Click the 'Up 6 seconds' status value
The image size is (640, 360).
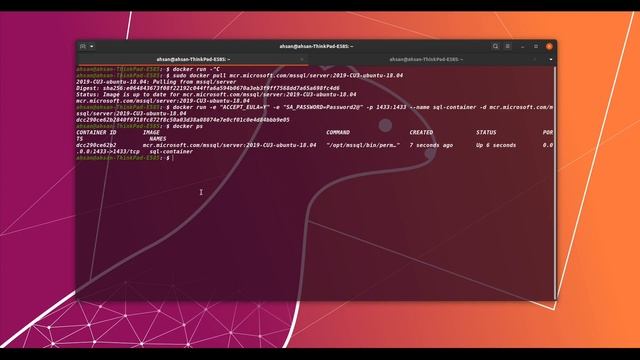point(496,145)
